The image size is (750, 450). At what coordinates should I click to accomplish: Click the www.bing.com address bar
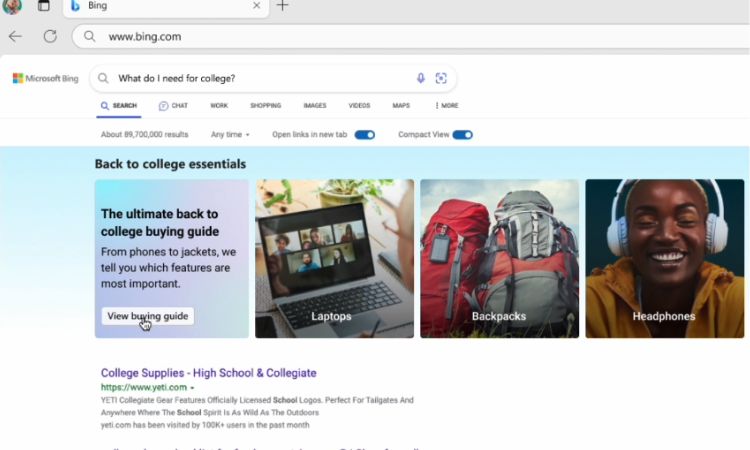411,36
